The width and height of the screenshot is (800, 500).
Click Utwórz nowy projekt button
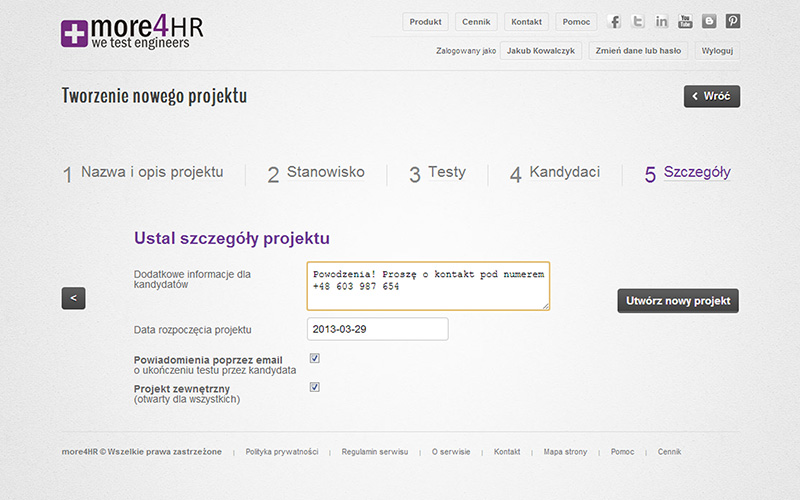(678, 301)
